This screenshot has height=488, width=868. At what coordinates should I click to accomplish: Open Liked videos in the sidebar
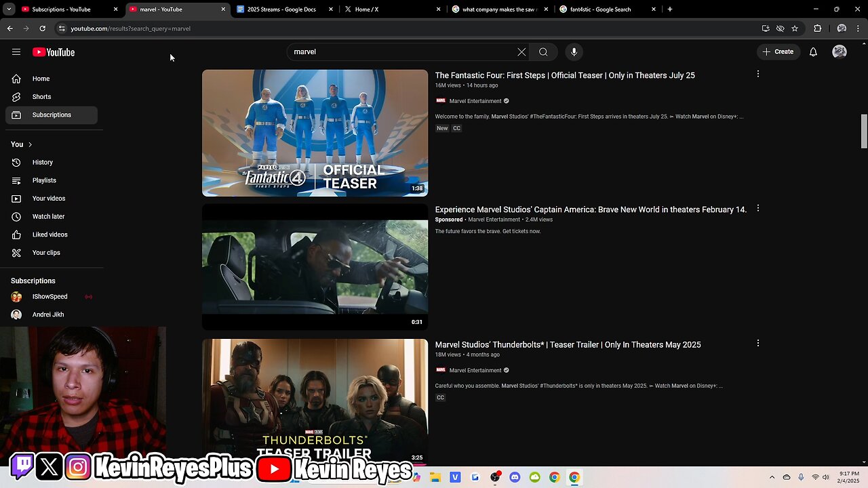click(52, 235)
